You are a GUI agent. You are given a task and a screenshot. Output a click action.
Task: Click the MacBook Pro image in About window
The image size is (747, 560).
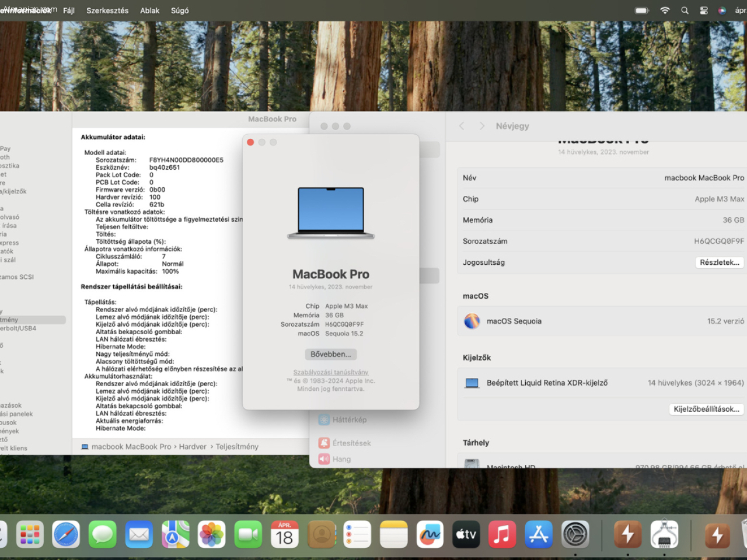[x=331, y=213]
